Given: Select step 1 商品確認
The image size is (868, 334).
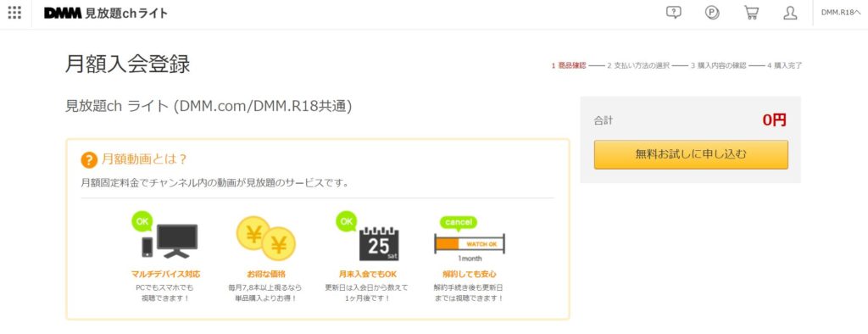Looking at the screenshot, I should pyautogui.click(x=569, y=65).
